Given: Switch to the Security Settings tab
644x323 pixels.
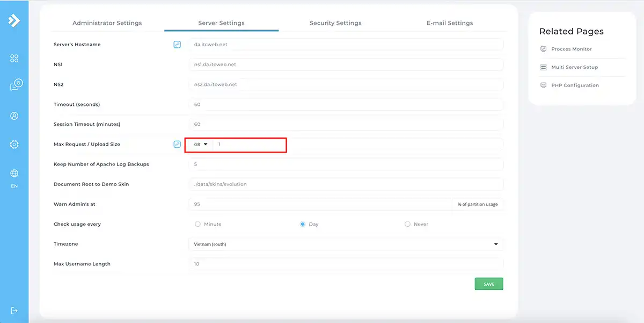Looking at the screenshot, I should pos(335,23).
